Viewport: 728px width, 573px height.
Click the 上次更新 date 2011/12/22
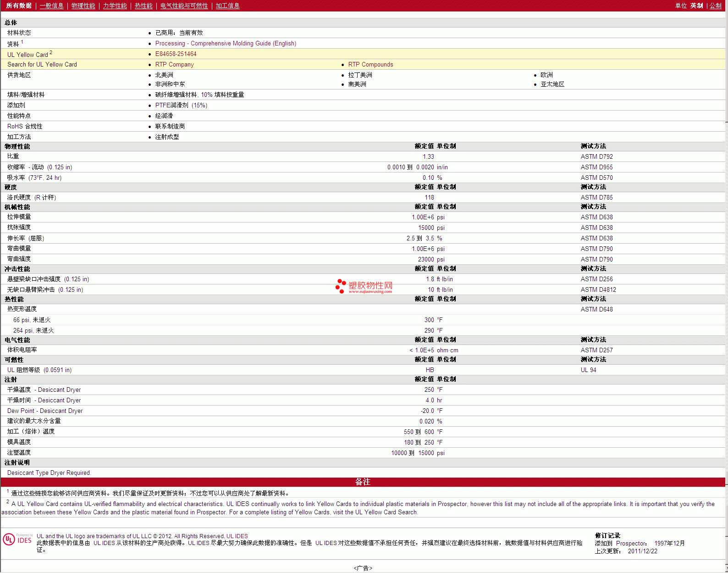[642, 551]
